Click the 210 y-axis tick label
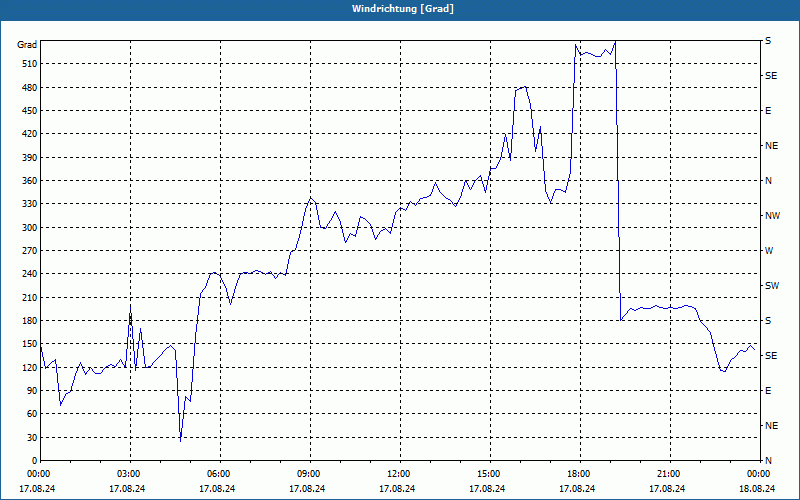This screenshot has width=800, height=500. (29, 297)
